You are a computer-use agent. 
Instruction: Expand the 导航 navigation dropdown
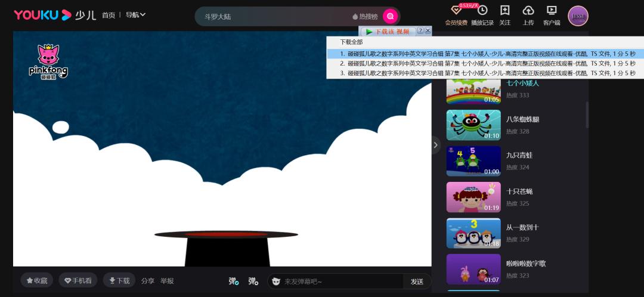[x=135, y=15]
